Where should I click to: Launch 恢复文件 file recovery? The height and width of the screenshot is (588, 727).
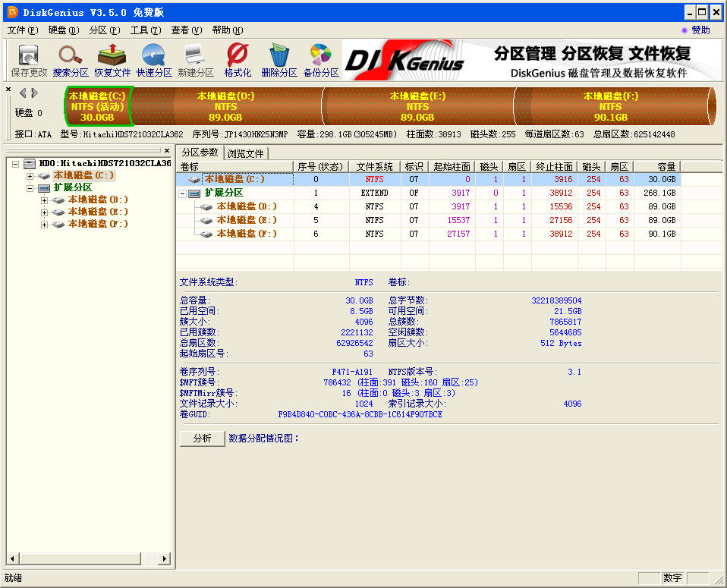pos(112,59)
